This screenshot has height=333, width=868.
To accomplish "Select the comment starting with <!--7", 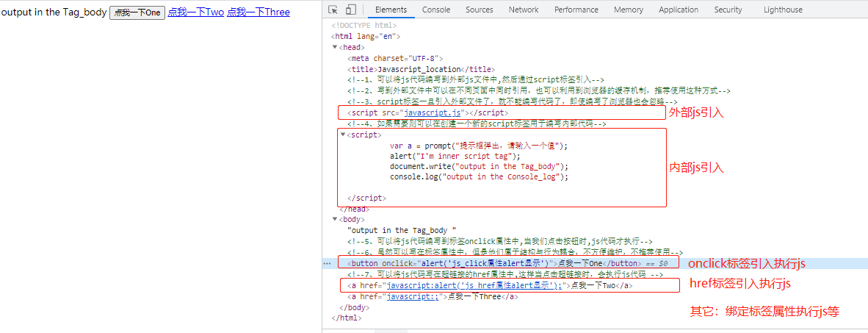I will pos(505,274).
